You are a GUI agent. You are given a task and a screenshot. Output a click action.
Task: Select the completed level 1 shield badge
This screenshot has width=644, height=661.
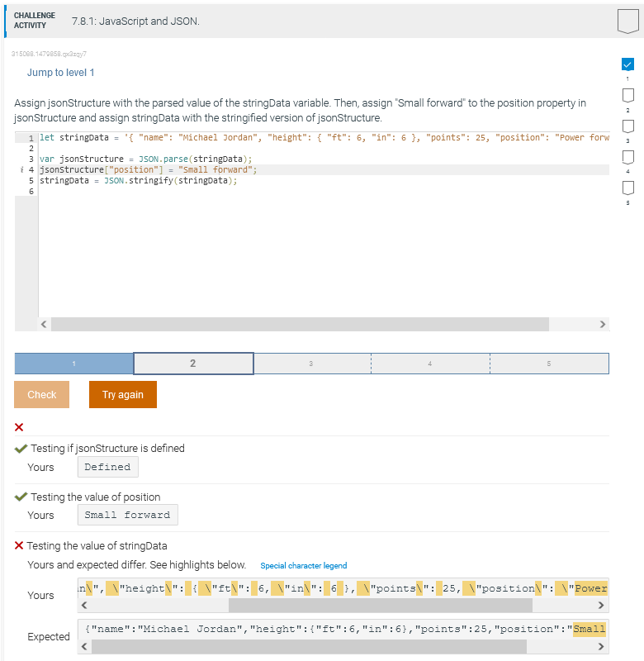click(x=628, y=64)
